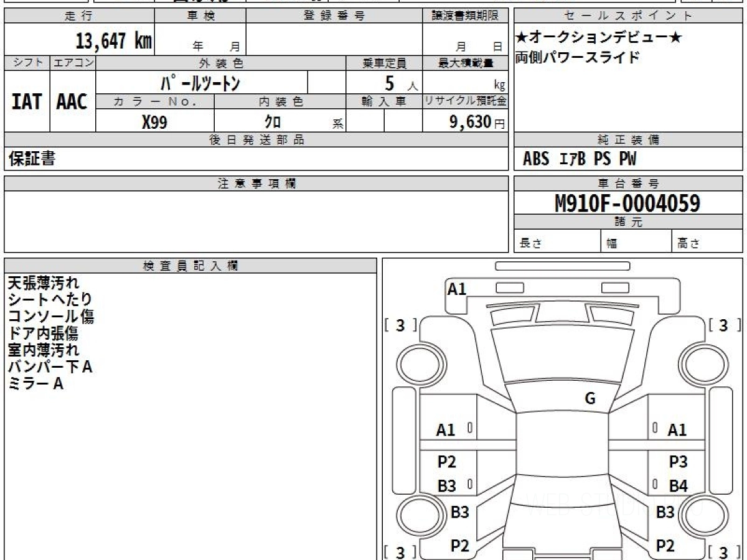This screenshot has width=747, height=560.
Task: Click the P3 marking on the car diagram
Action: pos(678,462)
